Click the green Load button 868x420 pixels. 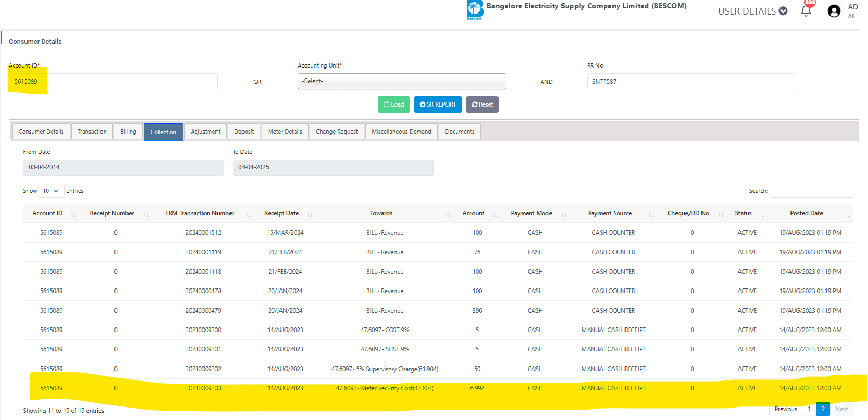pos(393,104)
